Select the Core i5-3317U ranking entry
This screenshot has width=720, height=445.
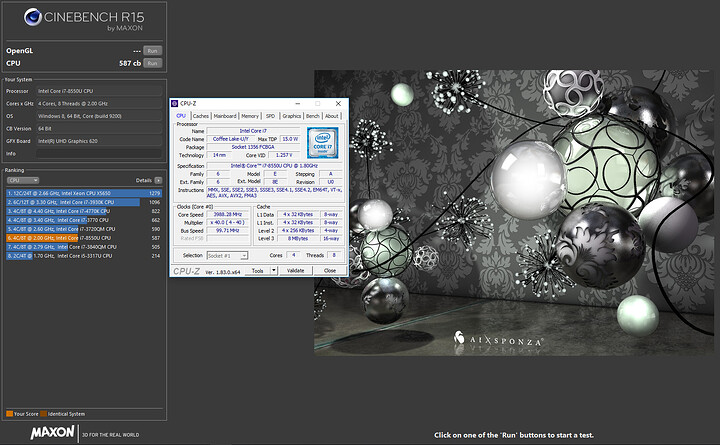tap(84, 256)
